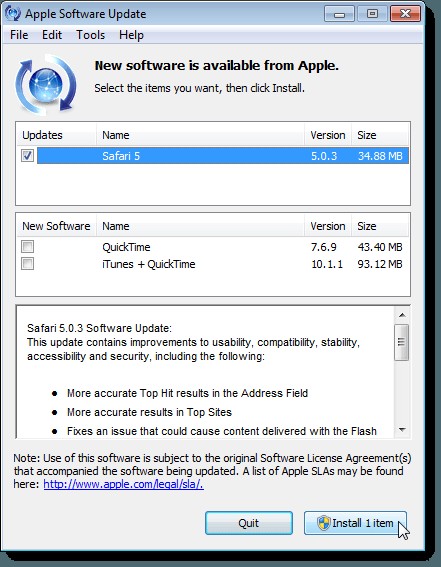Click "More accurate results in Top Sites" bullet
441x567 pixels.
click(149, 412)
